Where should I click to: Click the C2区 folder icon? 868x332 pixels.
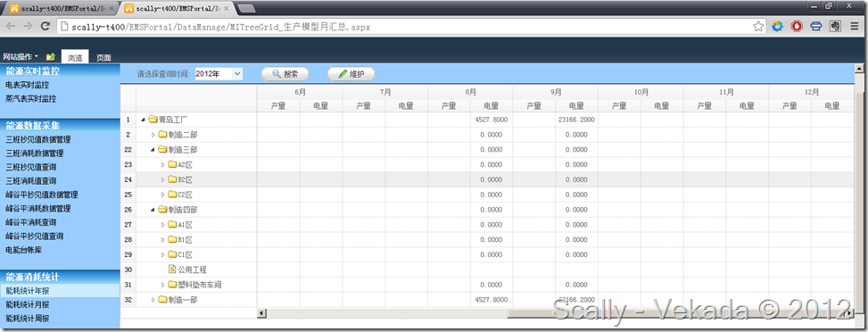pyautogui.click(x=172, y=195)
